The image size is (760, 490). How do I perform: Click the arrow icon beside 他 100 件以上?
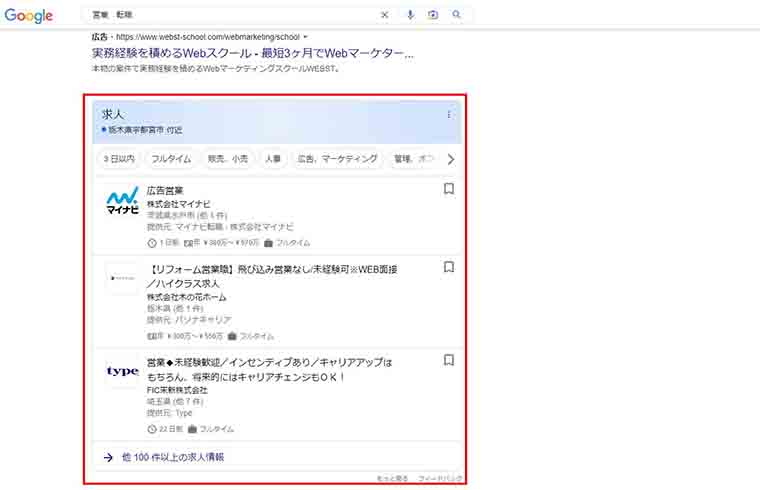[x=108, y=457]
